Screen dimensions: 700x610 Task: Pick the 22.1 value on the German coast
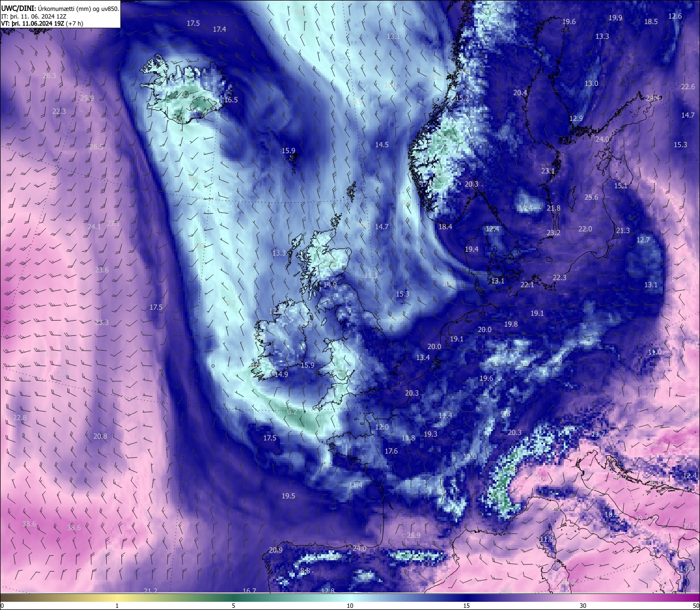527,285
